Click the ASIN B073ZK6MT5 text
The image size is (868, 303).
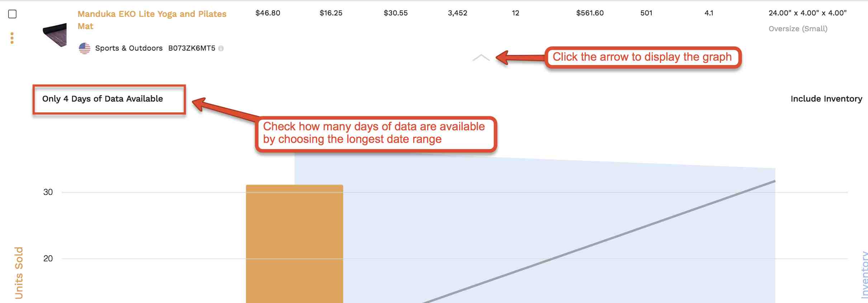192,48
